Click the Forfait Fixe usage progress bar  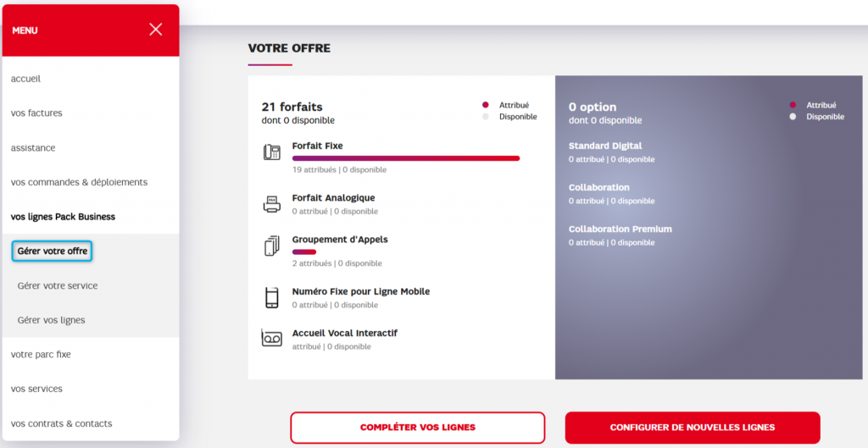tap(405, 158)
